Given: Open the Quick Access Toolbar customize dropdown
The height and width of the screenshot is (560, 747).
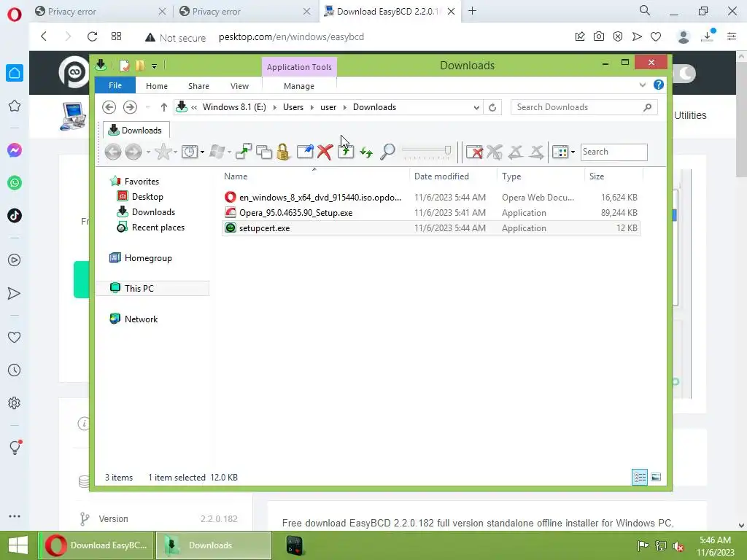Looking at the screenshot, I should (155, 66).
